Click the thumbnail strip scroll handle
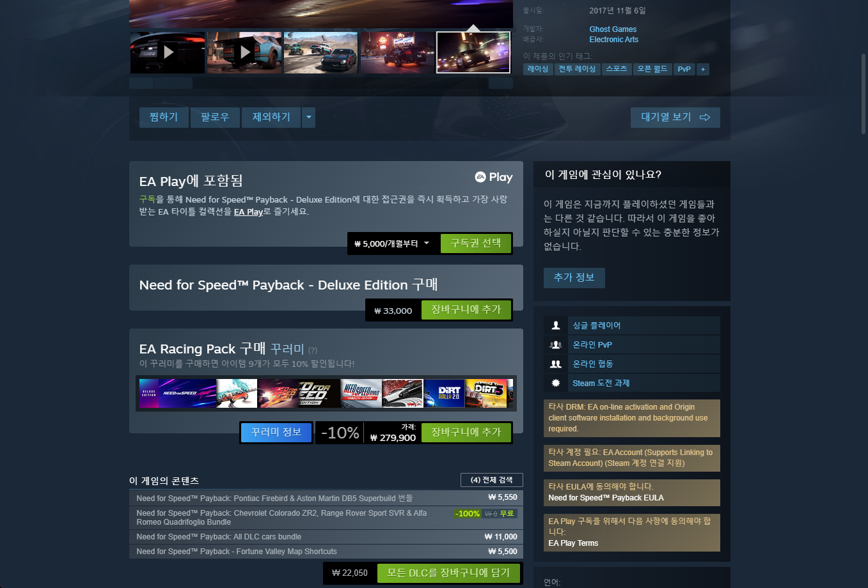The width and height of the screenshot is (868, 588). point(173,83)
